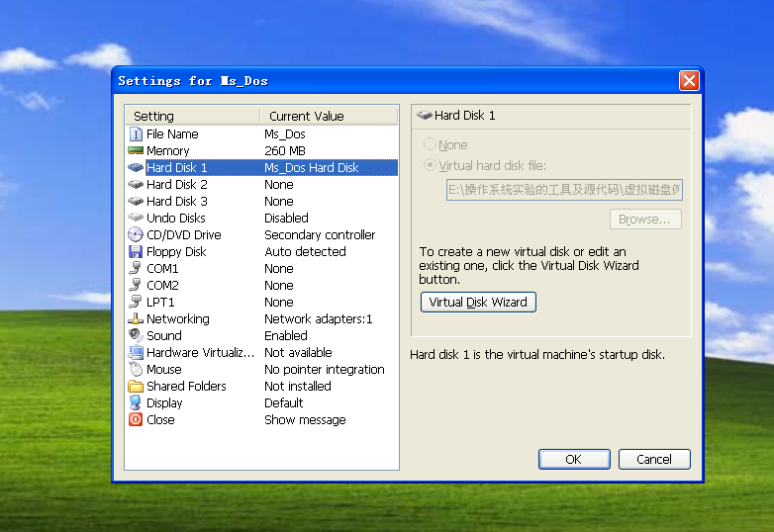
Task: Click the Hard Disk 1 list icon
Action: tap(136, 168)
